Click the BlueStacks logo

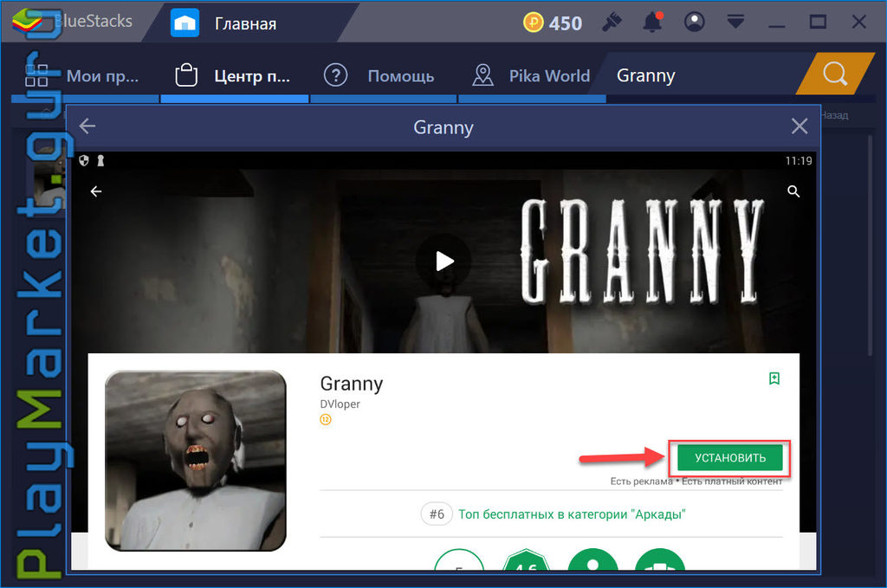[x=27, y=22]
